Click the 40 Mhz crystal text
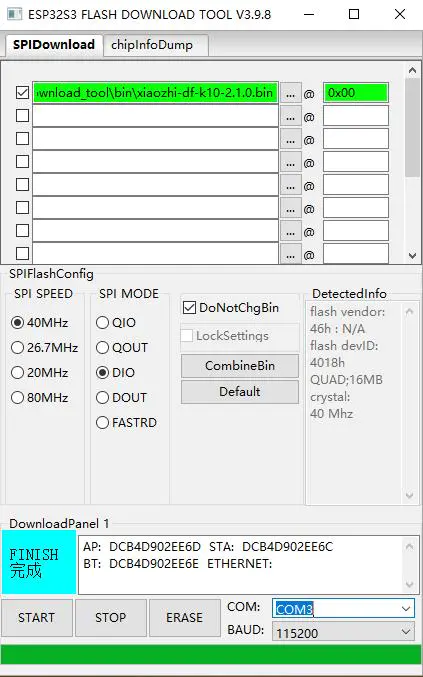This screenshot has height=677, width=423. [331, 414]
